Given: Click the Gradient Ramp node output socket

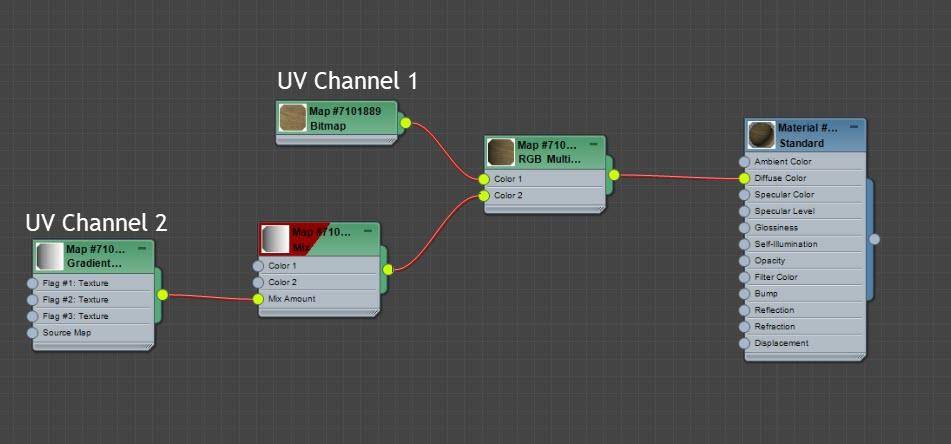Looking at the screenshot, I should tap(162, 295).
